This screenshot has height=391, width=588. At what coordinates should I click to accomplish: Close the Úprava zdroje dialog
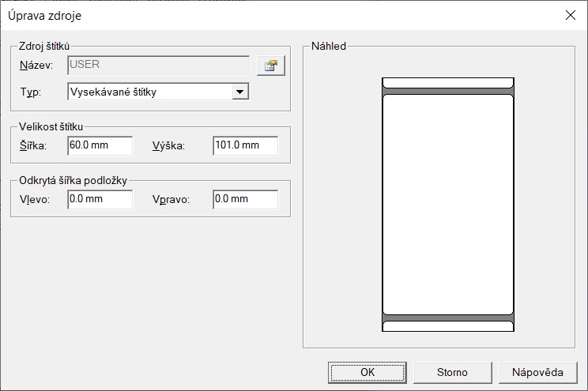pos(570,15)
